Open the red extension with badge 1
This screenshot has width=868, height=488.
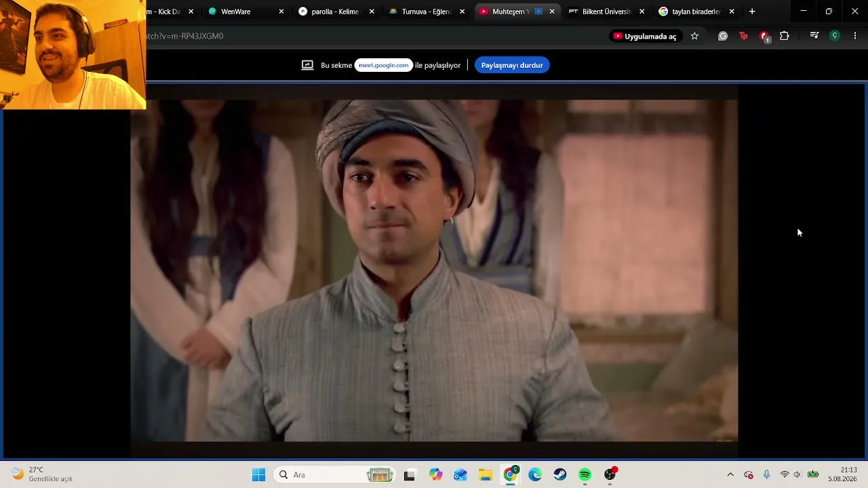click(764, 36)
